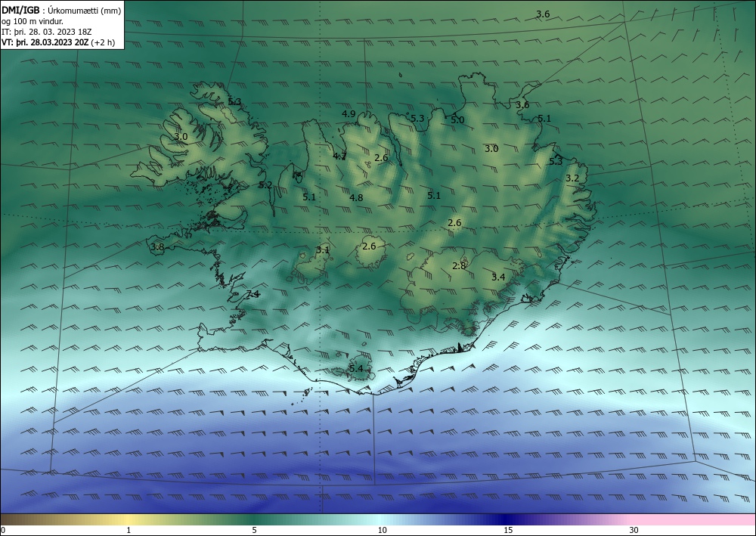
Task: Click the 4.8 value on the map
Action: click(x=356, y=197)
